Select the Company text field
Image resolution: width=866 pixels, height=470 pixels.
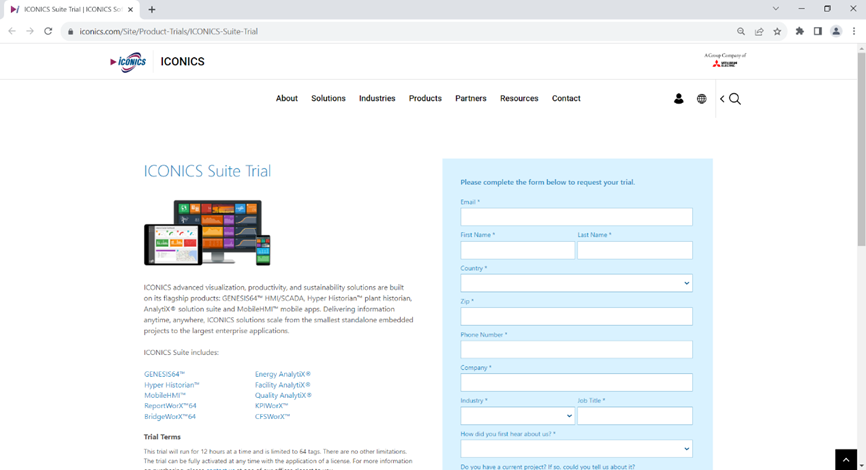tap(576, 382)
